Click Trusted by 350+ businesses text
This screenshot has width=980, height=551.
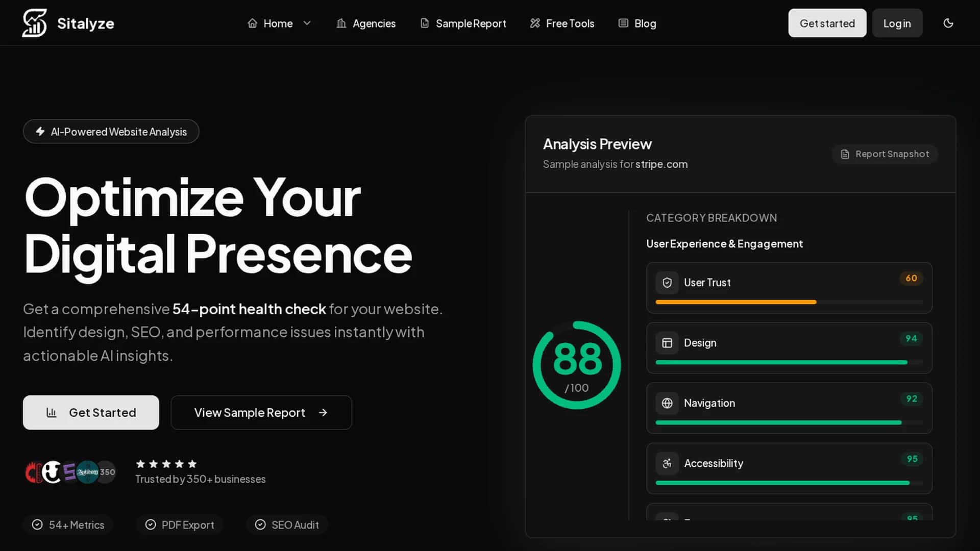click(x=201, y=479)
